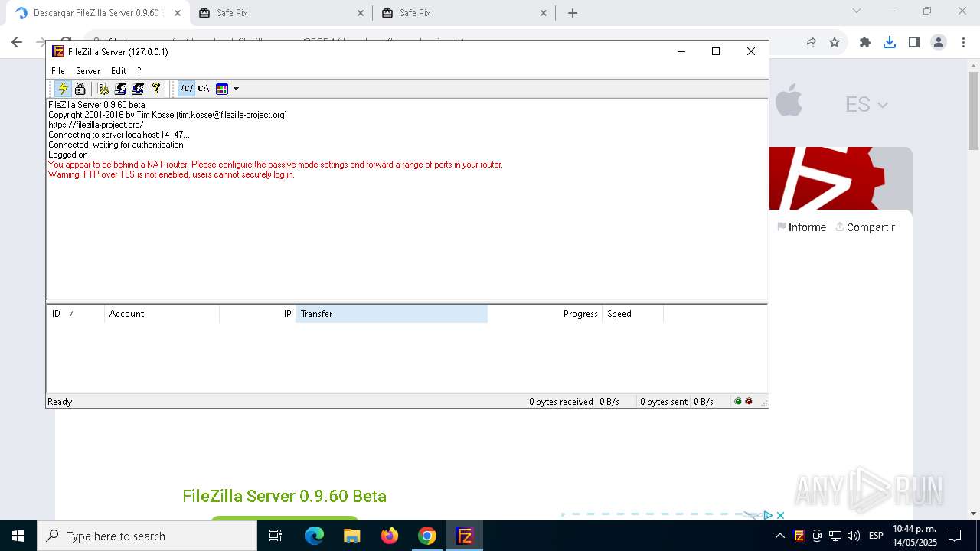The height and width of the screenshot is (551, 980).
Task: Click the red send indicator light
Action: point(749,401)
